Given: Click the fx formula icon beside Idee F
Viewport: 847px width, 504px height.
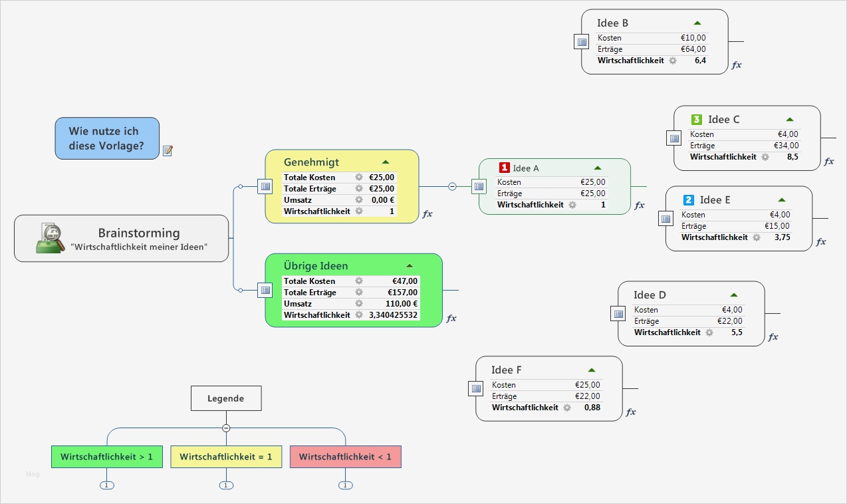Looking at the screenshot, I should (631, 412).
